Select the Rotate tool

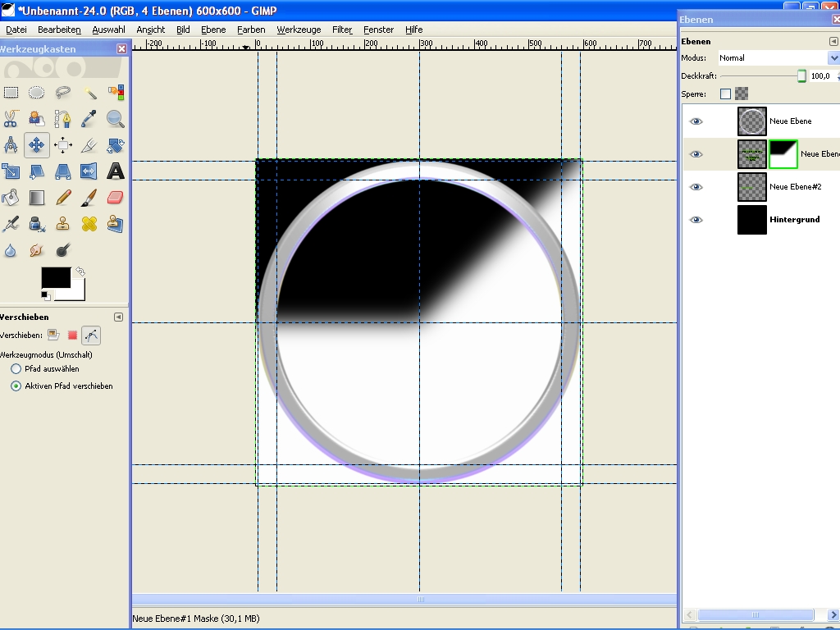click(x=115, y=145)
